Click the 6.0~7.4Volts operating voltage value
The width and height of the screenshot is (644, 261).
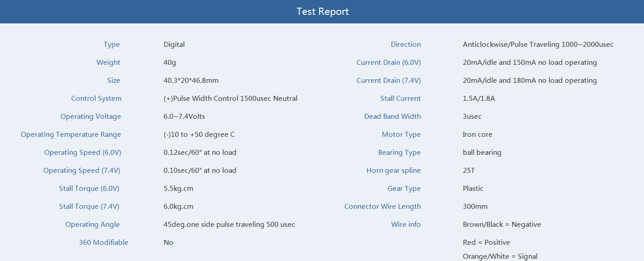(184, 117)
